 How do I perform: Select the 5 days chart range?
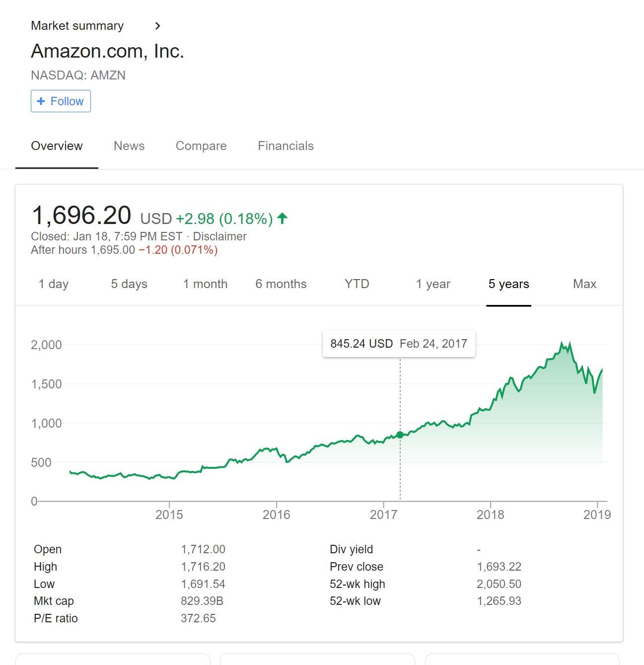click(x=129, y=284)
